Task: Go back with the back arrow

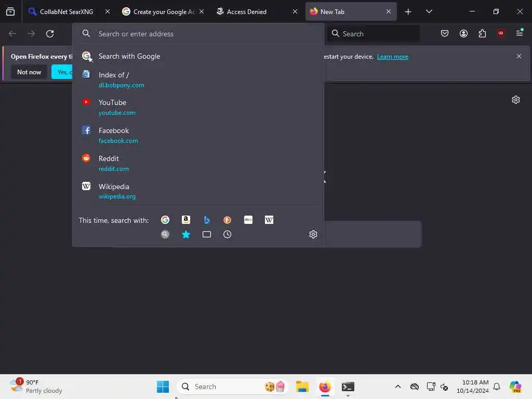Action: coord(12,34)
